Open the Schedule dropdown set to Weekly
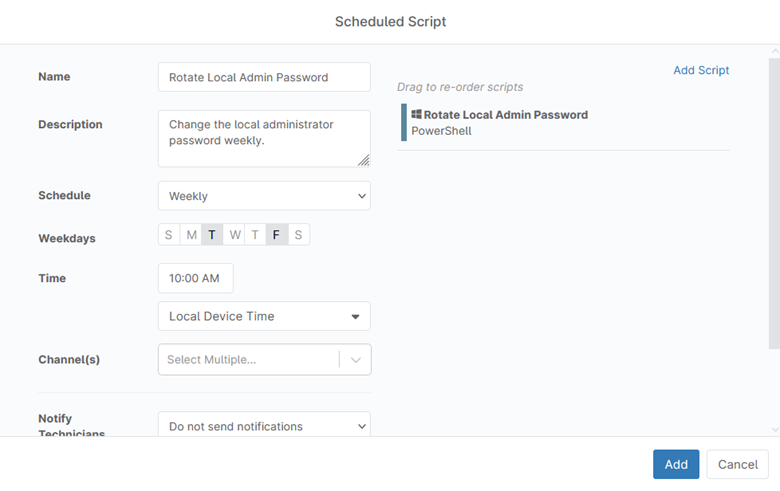This screenshot has height=491, width=780. point(264,196)
